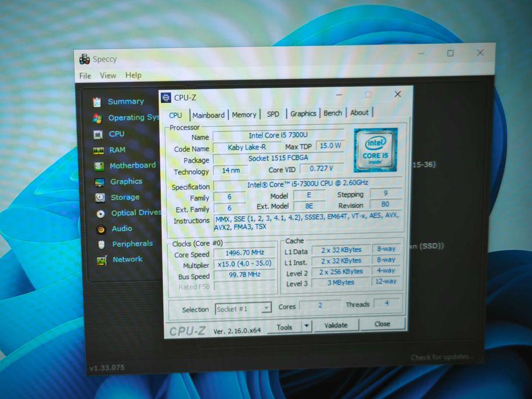Image resolution: width=532 pixels, height=399 pixels.
Task: Click the Level 3 cache value 3 MBytes
Action: pyautogui.click(x=340, y=282)
